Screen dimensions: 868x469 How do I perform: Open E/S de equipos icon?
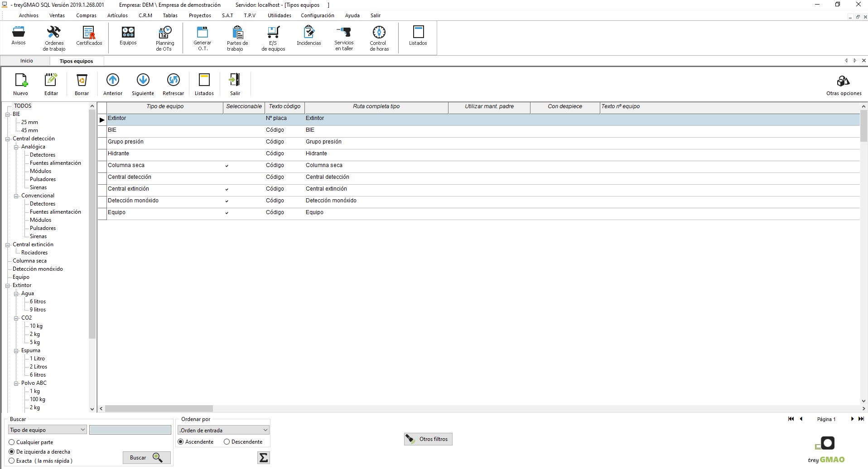click(x=273, y=38)
